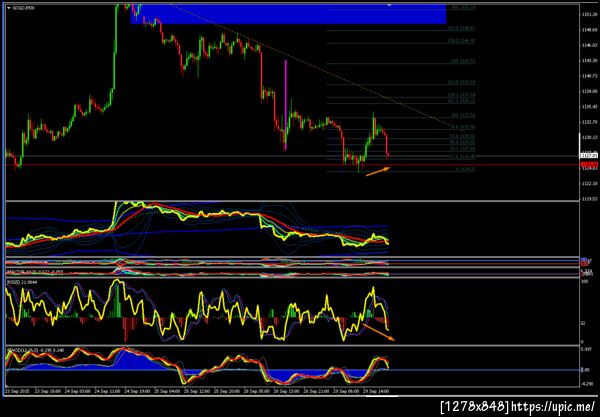
Task: Click the 5.997 value on the MACD scale
Action: tap(587, 349)
